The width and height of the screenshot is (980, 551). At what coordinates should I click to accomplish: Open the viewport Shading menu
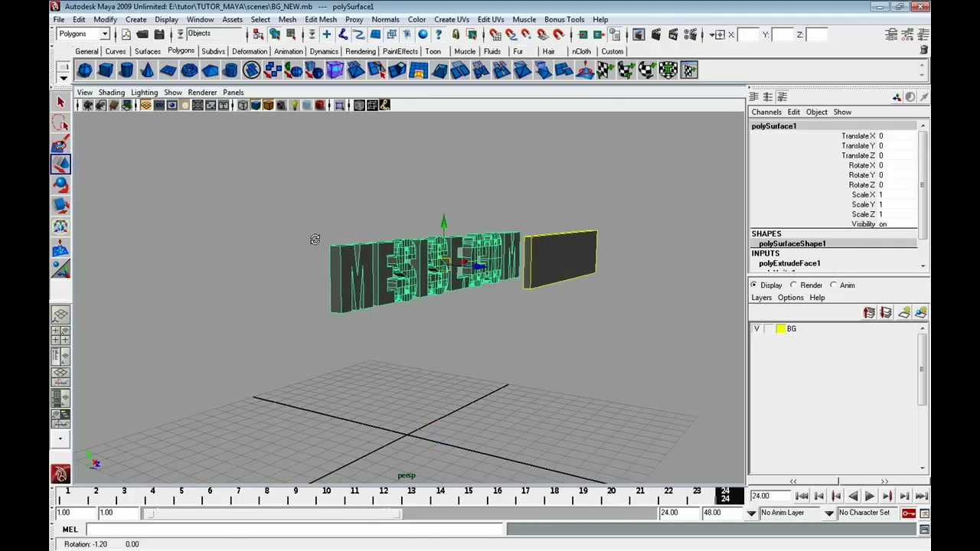click(x=112, y=92)
